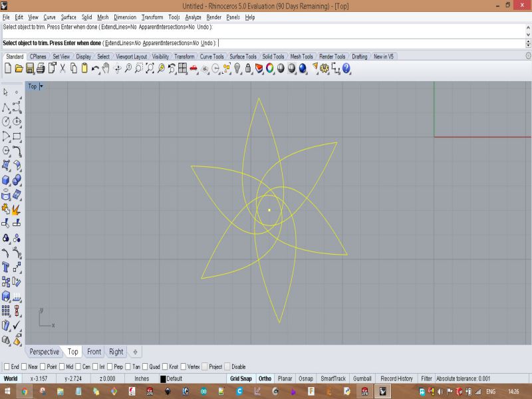Toggle Grid Snap in status bar
Viewport: 532px width, 399px height.
click(240, 378)
